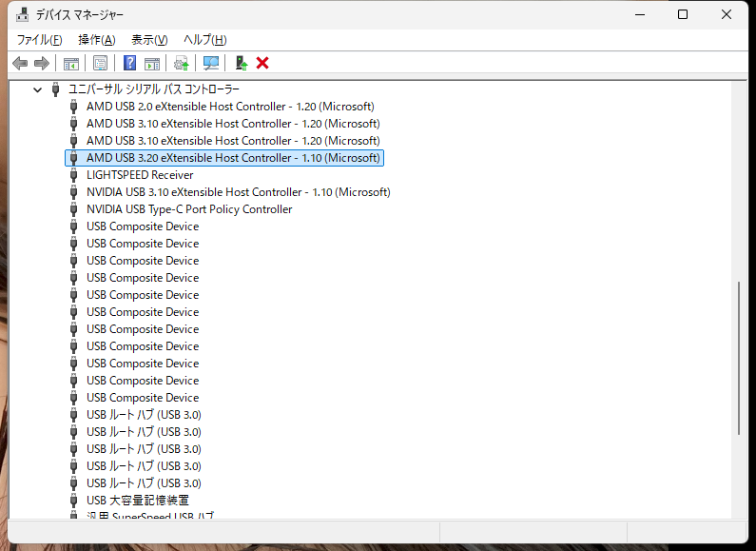This screenshot has height=551, width=756.
Task: Click the red X uninstall device icon
Action: point(263,63)
